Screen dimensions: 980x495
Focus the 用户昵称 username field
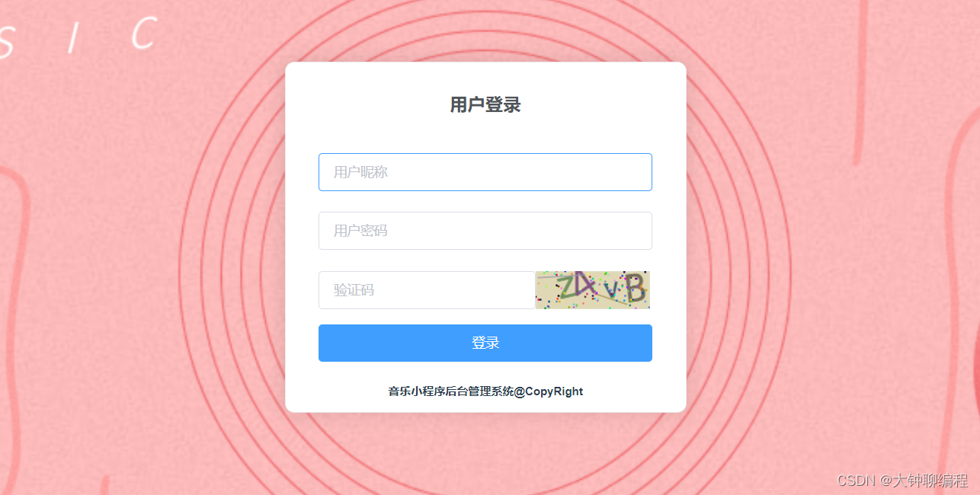[x=485, y=172]
